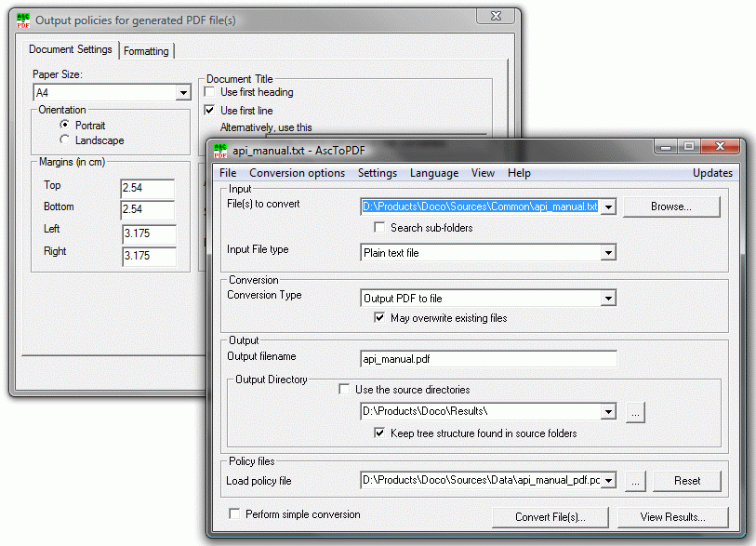756x546 pixels.
Task: Toggle May overwrite existing files
Action: [379, 318]
